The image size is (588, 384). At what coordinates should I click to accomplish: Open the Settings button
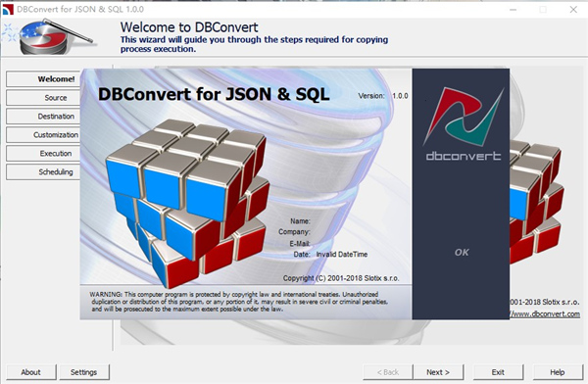(x=84, y=372)
